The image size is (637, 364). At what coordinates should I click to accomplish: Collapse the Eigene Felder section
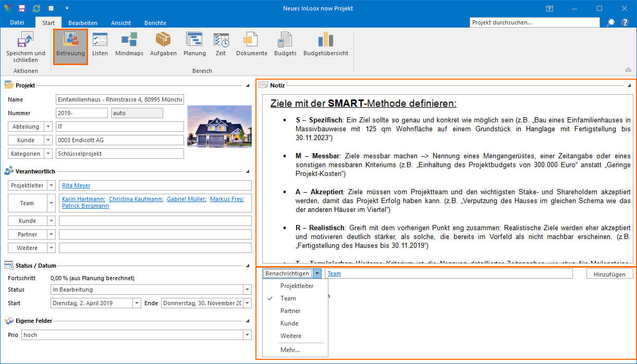[x=248, y=321]
